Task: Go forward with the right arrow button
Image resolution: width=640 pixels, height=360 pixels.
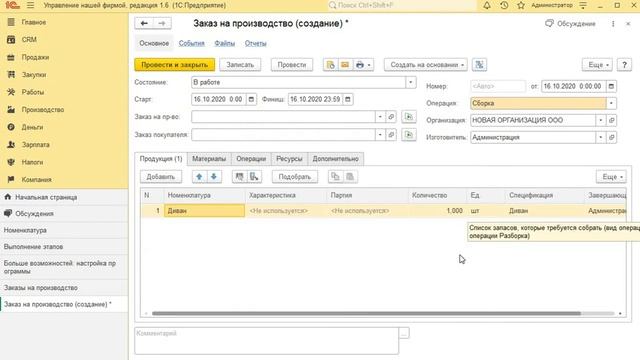Action: (x=162, y=23)
